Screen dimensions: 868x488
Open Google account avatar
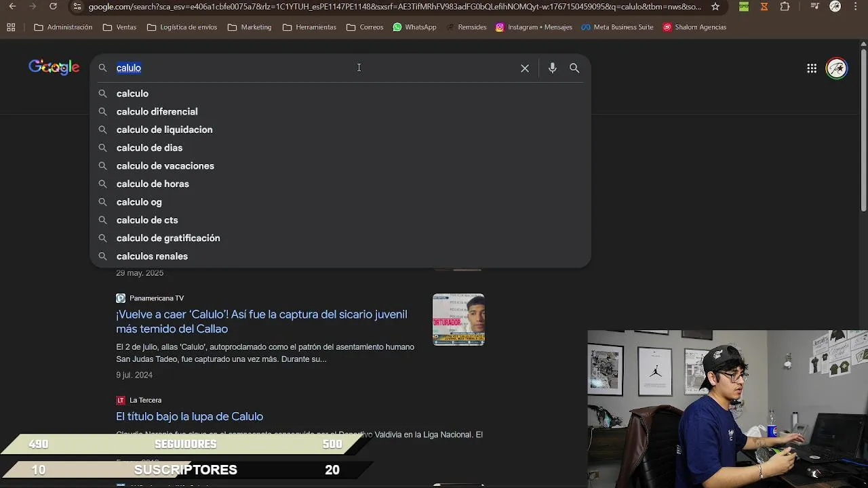pyautogui.click(x=837, y=68)
